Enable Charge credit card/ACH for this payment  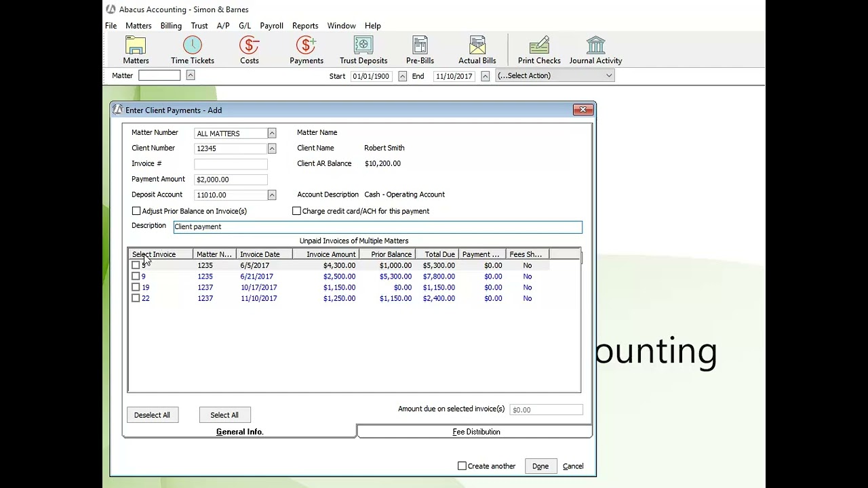(x=296, y=211)
